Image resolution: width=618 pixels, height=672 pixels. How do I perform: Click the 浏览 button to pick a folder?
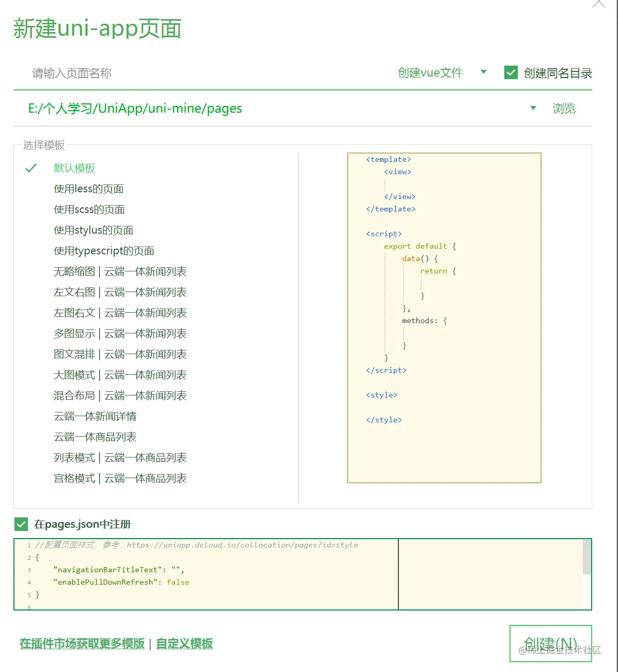[x=564, y=108]
